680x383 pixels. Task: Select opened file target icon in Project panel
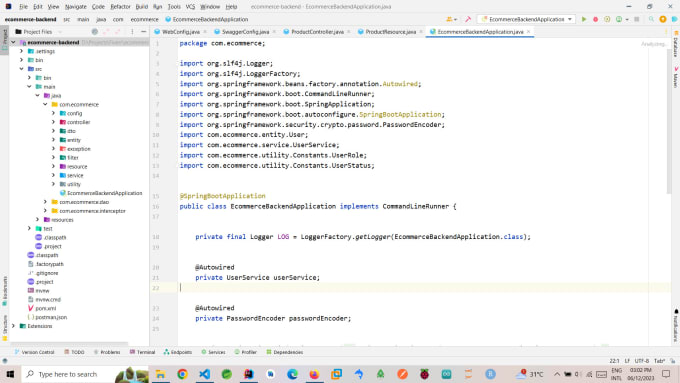pos(95,32)
